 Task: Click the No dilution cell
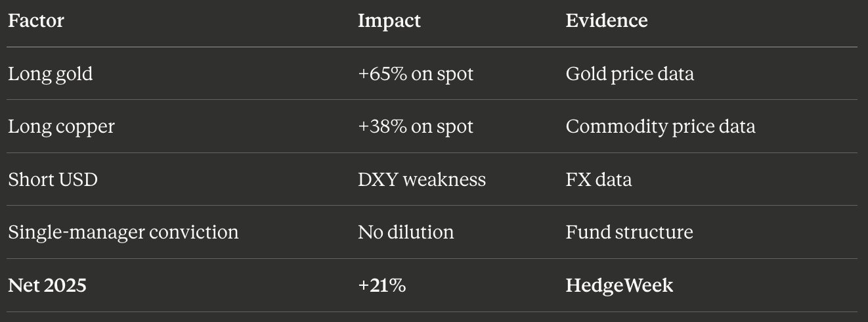(406, 233)
